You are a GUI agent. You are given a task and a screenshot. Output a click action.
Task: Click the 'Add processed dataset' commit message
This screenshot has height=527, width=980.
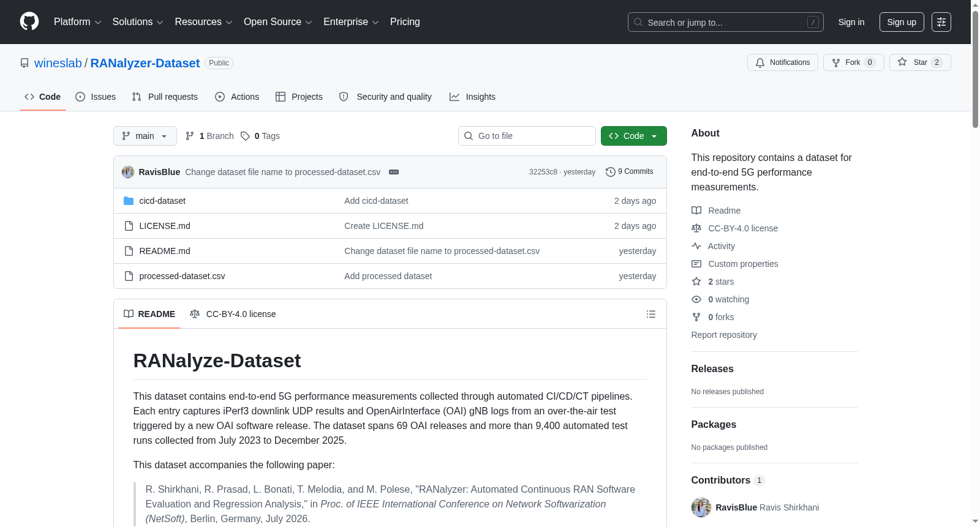point(388,276)
